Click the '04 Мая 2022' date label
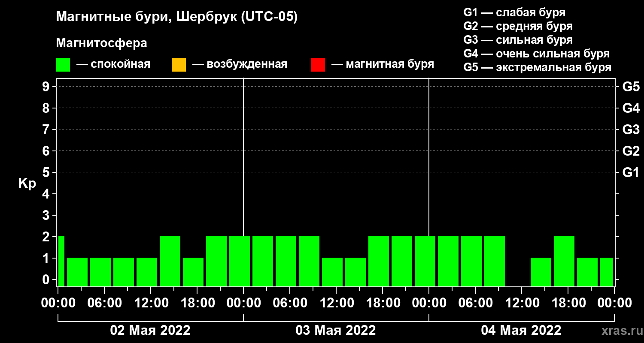 tap(521, 330)
